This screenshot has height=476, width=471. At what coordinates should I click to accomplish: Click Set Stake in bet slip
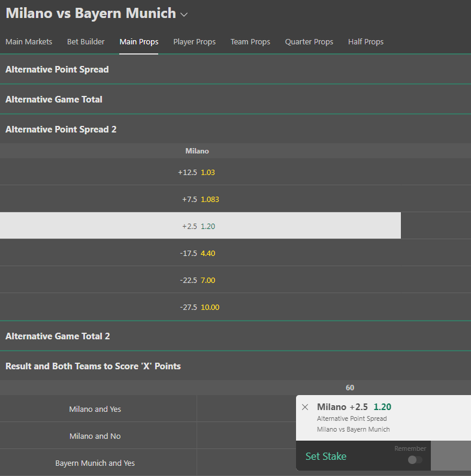pos(325,456)
